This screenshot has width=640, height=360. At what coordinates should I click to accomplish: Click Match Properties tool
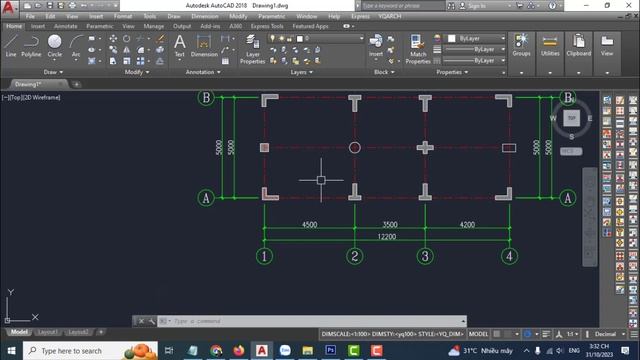[418, 49]
